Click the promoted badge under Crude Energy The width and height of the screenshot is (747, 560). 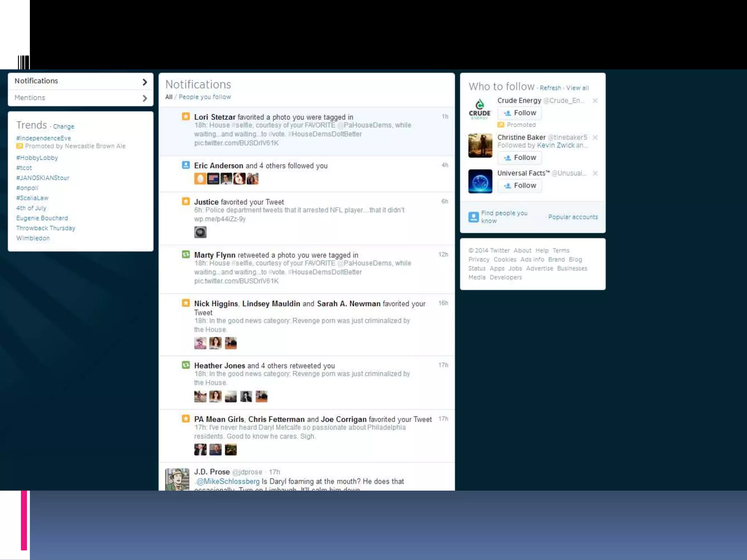tap(501, 125)
